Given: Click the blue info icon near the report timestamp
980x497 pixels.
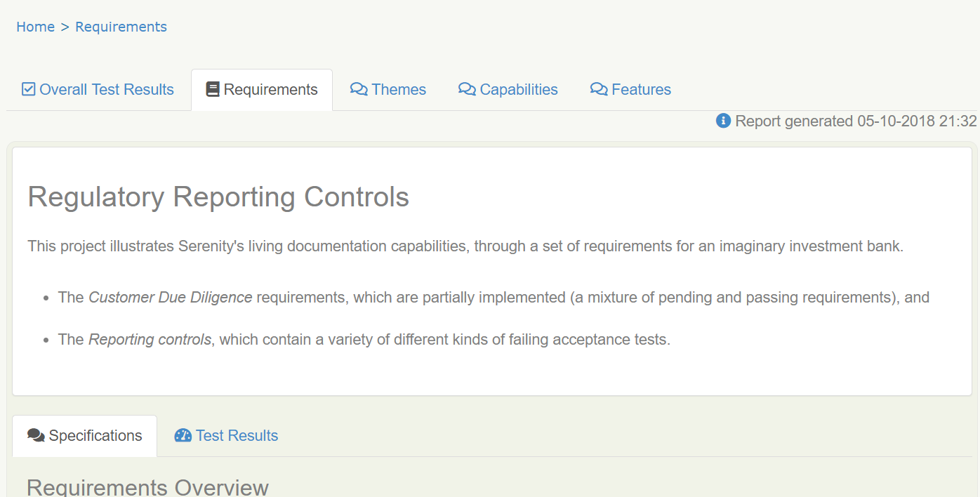Looking at the screenshot, I should pos(723,121).
